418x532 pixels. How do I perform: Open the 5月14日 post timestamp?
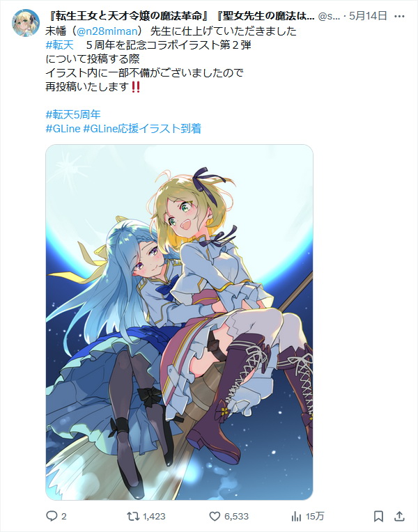368,16
